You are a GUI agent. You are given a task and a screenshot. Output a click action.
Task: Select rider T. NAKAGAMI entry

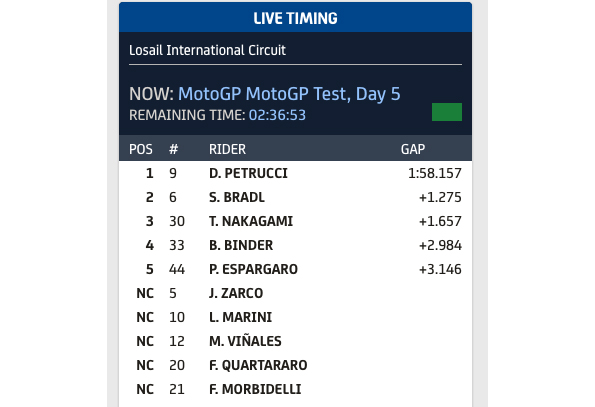click(295, 221)
